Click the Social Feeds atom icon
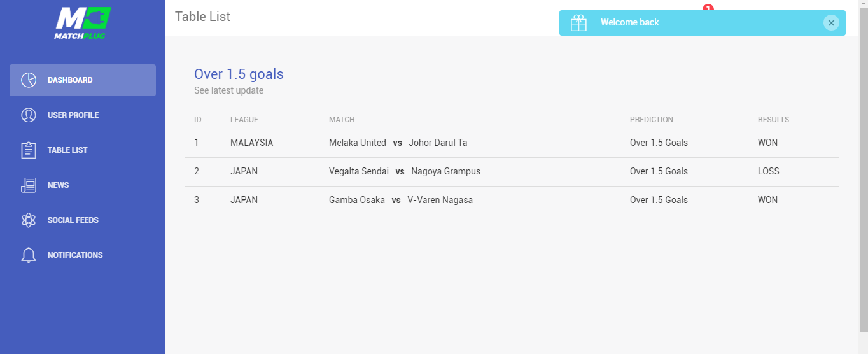 (29, 220)
